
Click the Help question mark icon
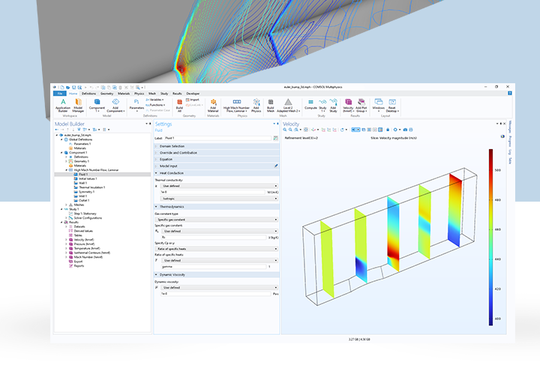pos(510,93)
